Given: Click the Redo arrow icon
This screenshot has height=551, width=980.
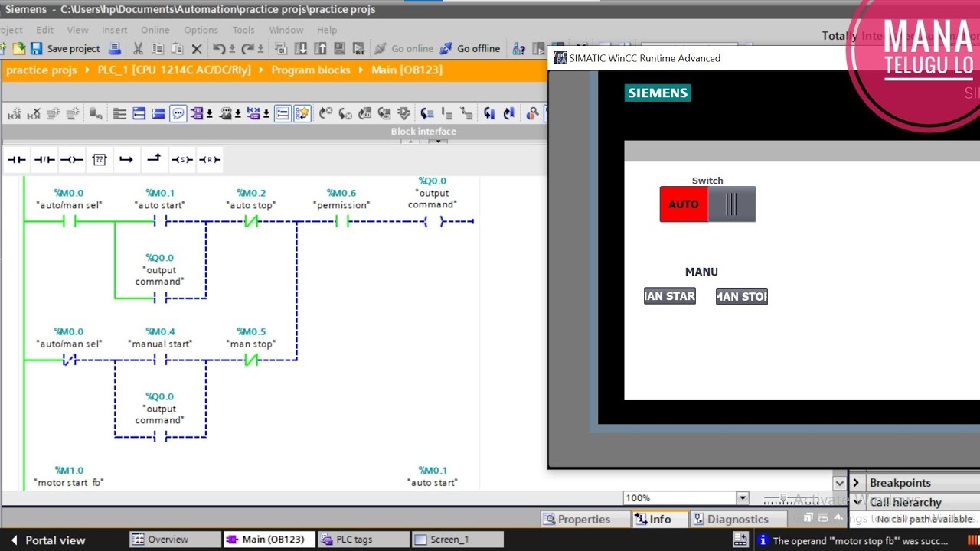Looking at the screenshot, I should tap(247, 48).
